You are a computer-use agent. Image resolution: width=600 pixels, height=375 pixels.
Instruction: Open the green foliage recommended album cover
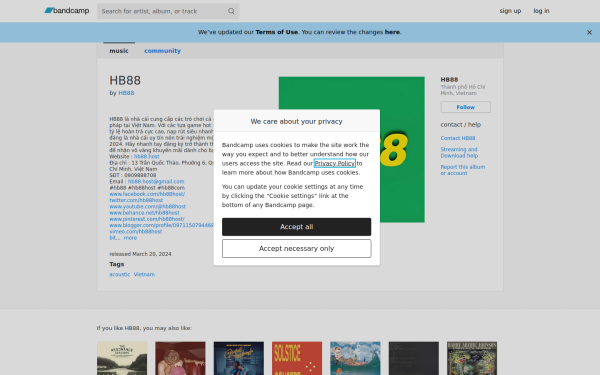click(x=472, y=358)
